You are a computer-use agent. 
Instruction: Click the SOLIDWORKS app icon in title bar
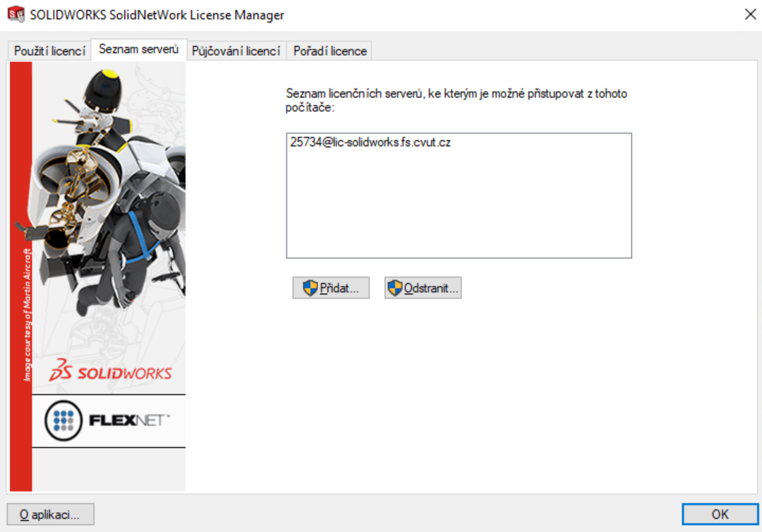click(x=16, y=14)
